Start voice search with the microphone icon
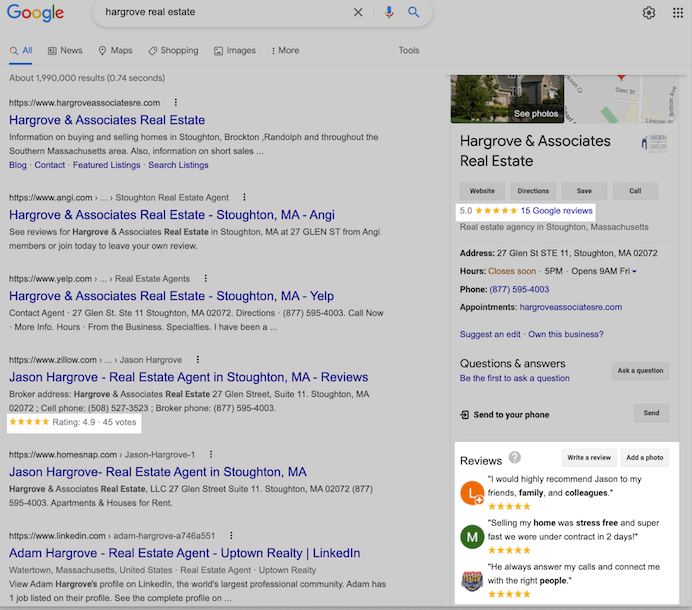The height and width of the screenshot is (610, 692). [x=389, y=12]
